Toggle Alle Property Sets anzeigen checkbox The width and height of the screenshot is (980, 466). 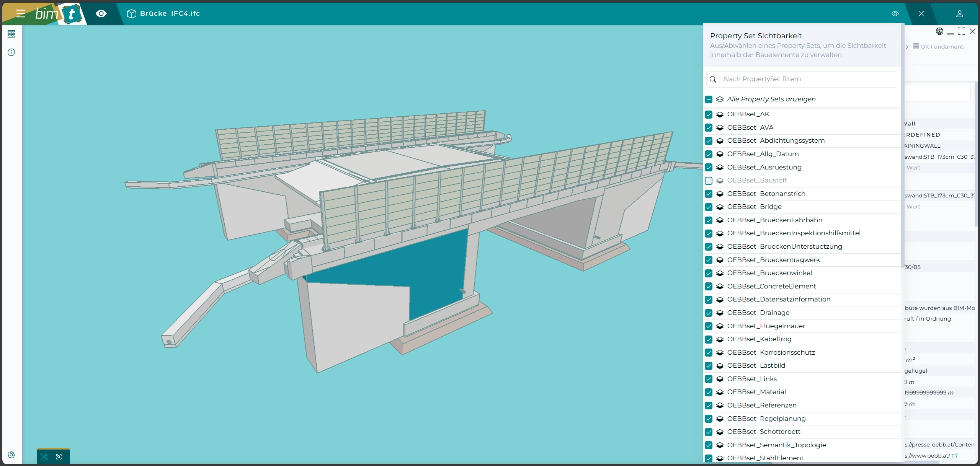tap(709, 99)
